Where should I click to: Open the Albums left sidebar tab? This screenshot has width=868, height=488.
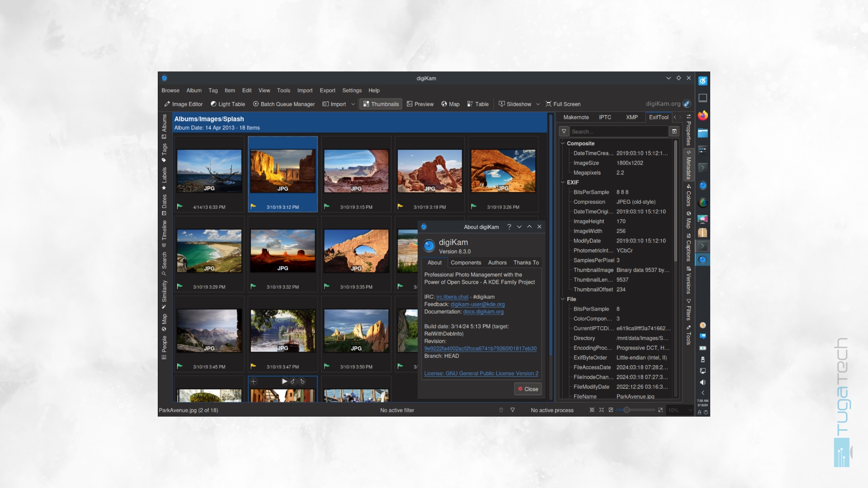pyautogui.click(x=164, y=126)
